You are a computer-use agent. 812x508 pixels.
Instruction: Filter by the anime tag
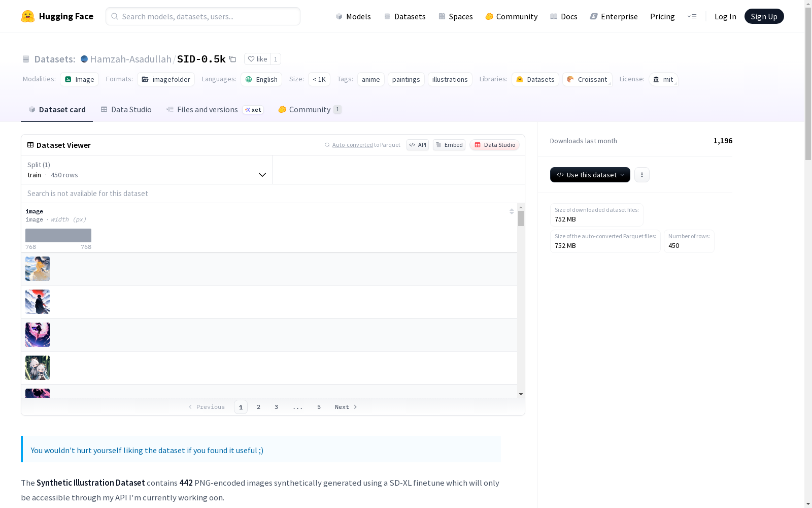371,79
